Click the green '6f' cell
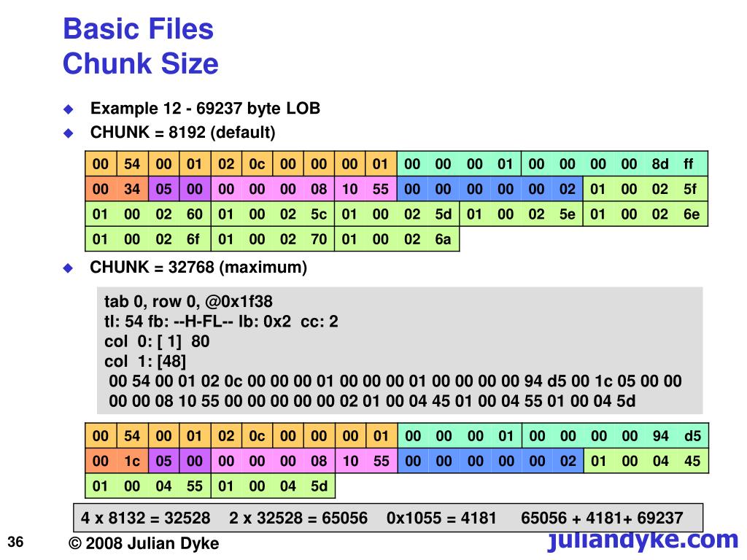The image size is (747, 560). (194, 239)
